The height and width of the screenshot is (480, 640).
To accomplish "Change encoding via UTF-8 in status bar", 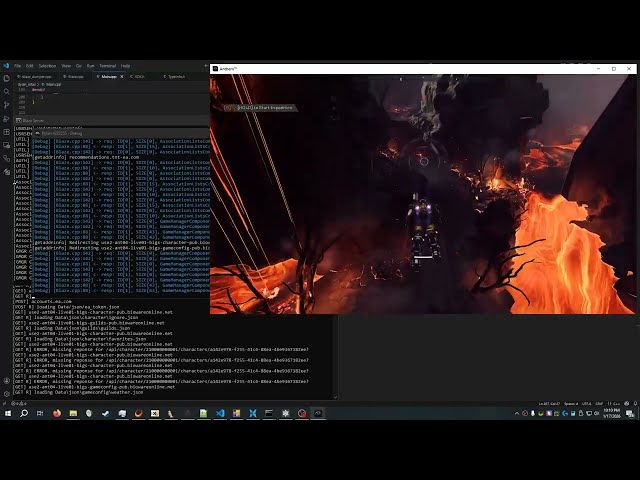I will pos(587,404).
